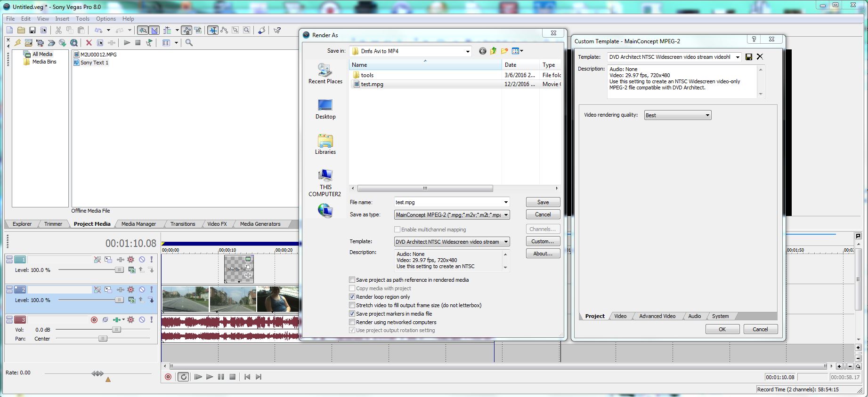Click the Paste clipboard icon in toolbar

(x=81, y=30)
